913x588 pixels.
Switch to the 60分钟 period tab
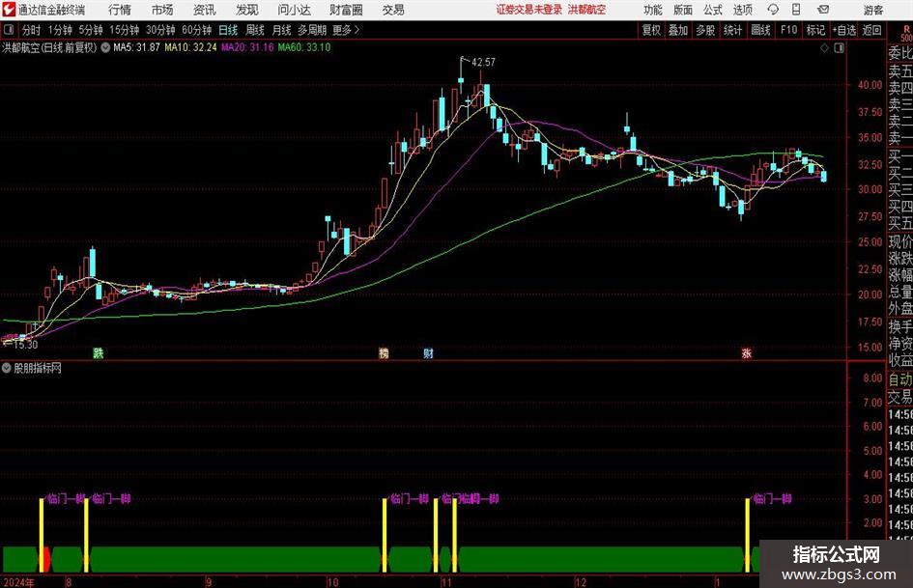coord(196,30)
